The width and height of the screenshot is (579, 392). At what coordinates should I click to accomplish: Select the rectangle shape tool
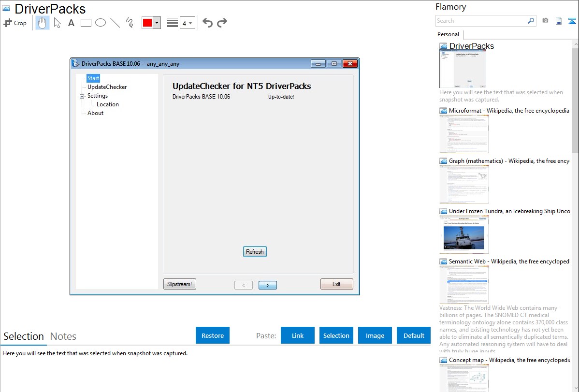coord(86,23)
